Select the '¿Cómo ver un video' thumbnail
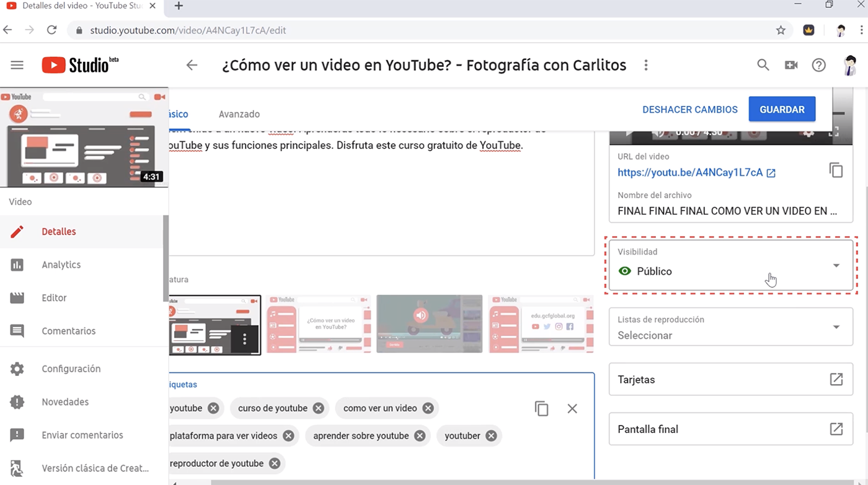Viewport: 868px width, 485px height. [319, 325]
